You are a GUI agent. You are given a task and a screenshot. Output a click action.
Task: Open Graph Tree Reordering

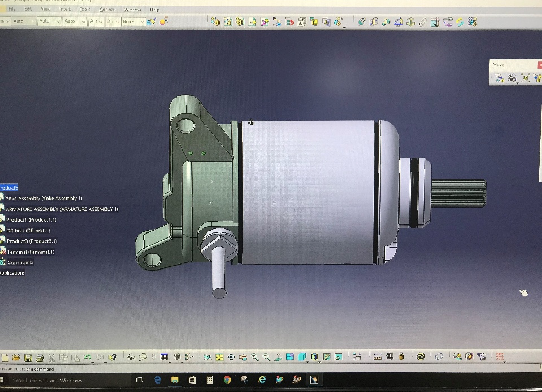click(289, 22)
